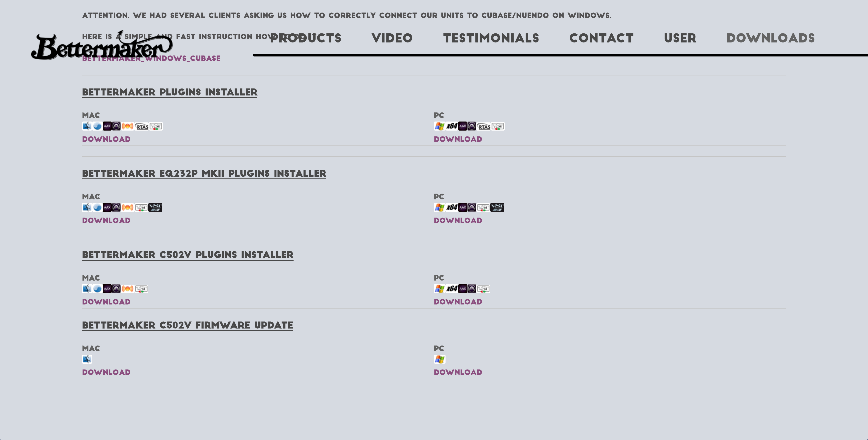Click the black VST3 icon under EQ232P MKII PC
The image size is (868, 440).
[497, 207]
